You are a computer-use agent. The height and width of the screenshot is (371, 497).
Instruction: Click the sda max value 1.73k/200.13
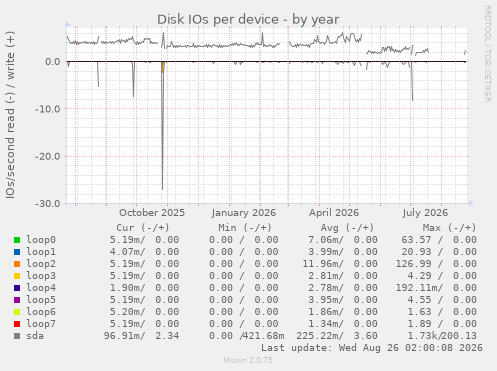[x=442, y=336]
